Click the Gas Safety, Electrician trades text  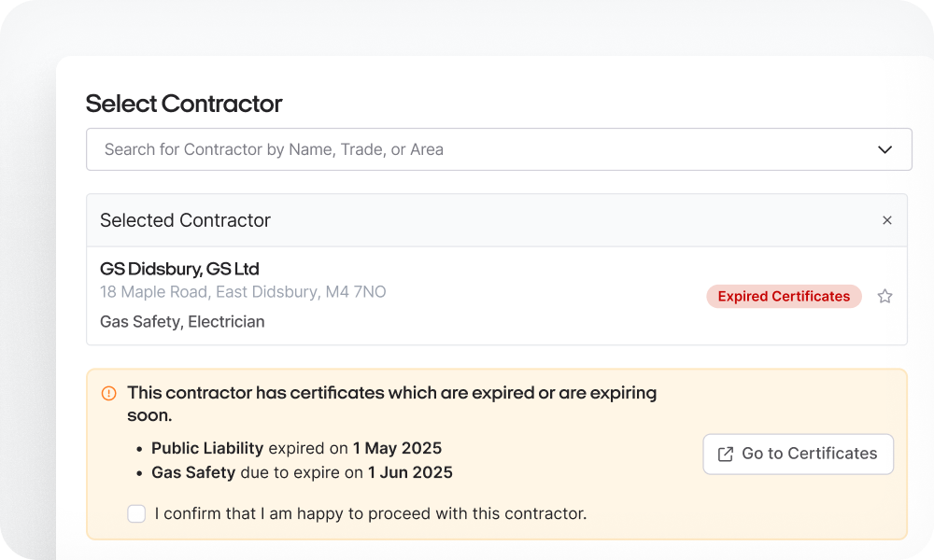coord(182,321)
